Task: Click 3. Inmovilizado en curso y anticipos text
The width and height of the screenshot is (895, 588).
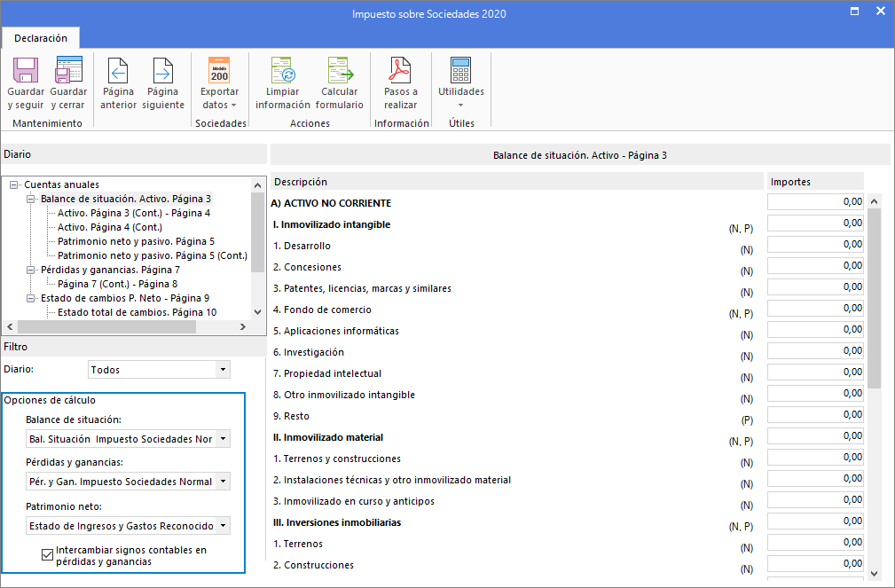Action: coord(353,501)
